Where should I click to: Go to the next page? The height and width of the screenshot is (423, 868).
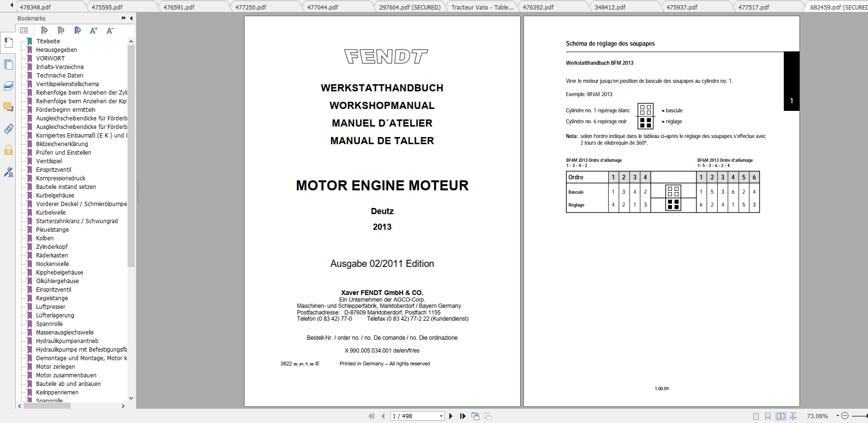pyautogui.click(x=451, y=416)
